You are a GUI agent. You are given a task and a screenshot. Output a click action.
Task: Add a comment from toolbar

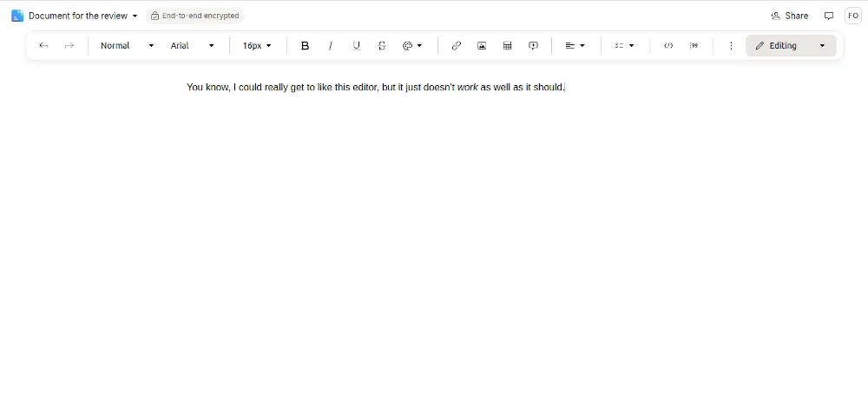click(x=533, y=46)
